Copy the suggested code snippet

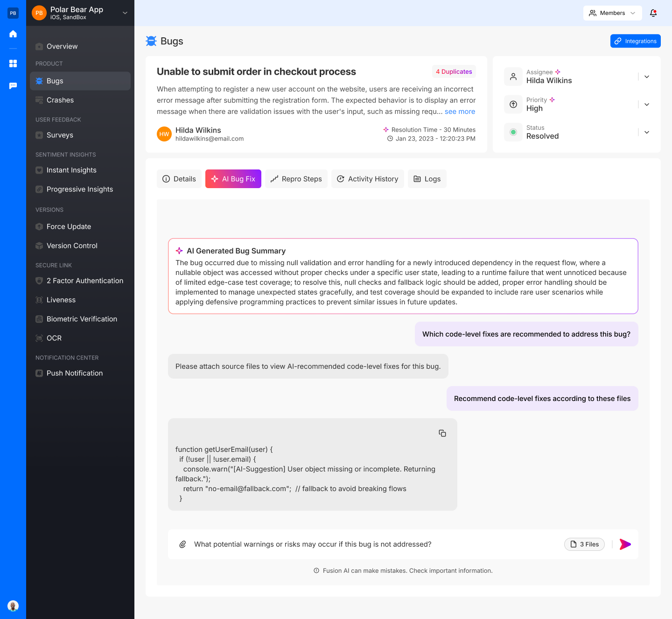pos(442,433)
